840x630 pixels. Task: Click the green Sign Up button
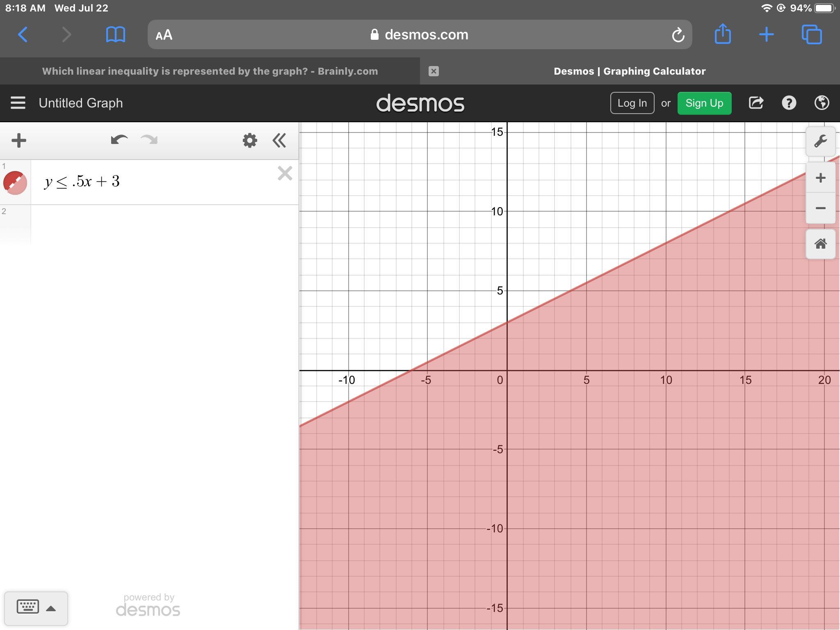pyautogui.click(x=704, y=103)
